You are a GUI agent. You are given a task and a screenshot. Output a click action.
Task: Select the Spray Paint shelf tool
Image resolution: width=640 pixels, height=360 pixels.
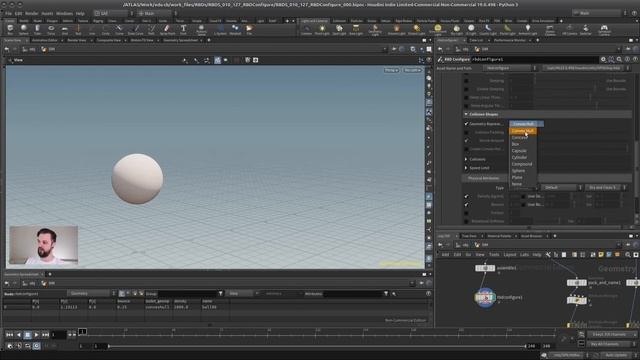click(x=167, y=29)
